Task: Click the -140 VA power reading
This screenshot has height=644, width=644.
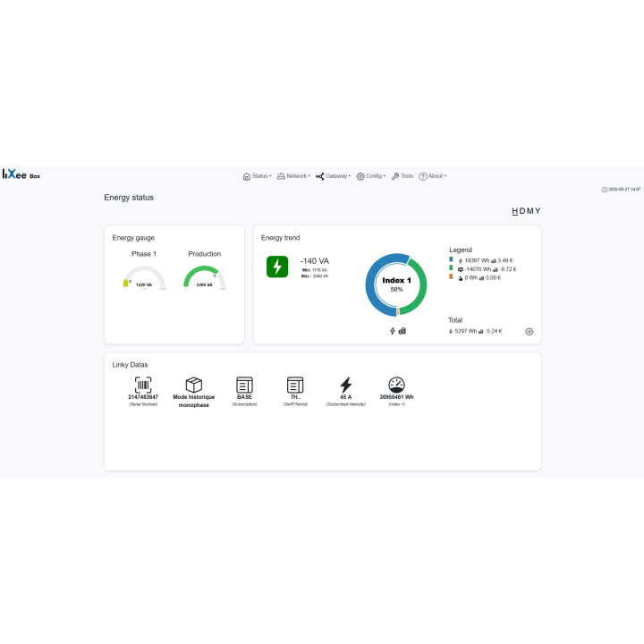Action: click(x=315, y=261)
